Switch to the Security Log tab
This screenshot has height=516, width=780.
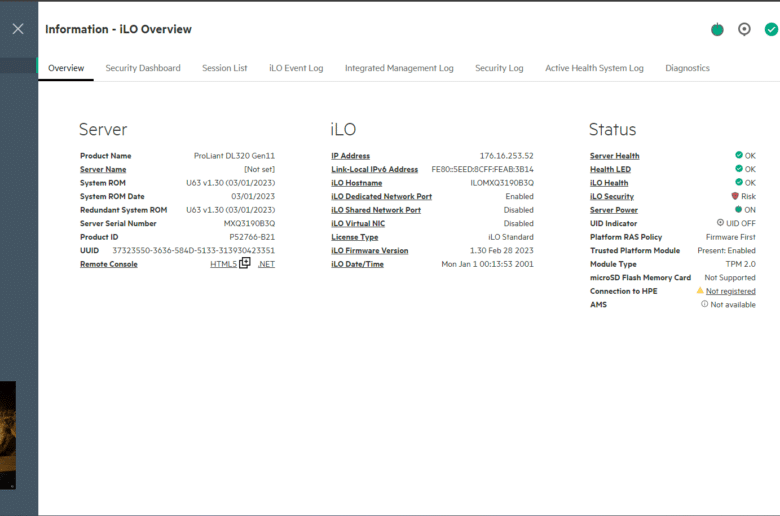pyautogui.click(x=499, y=68)
